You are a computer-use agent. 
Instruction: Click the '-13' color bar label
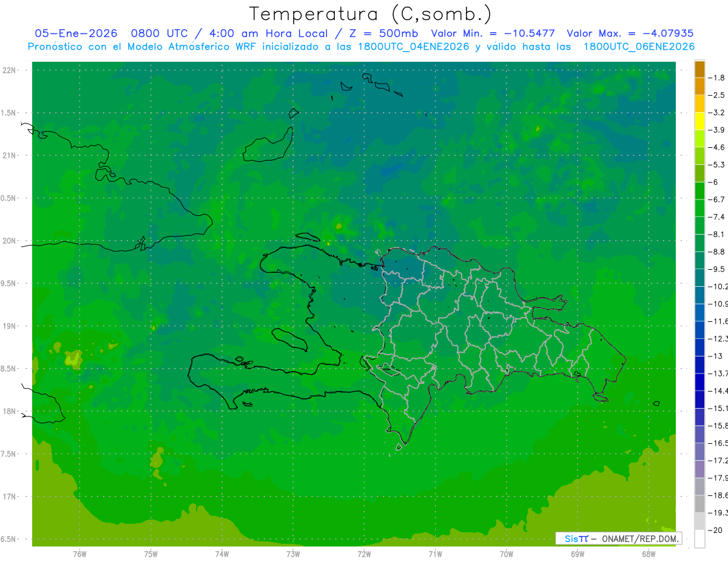[715, 356]
